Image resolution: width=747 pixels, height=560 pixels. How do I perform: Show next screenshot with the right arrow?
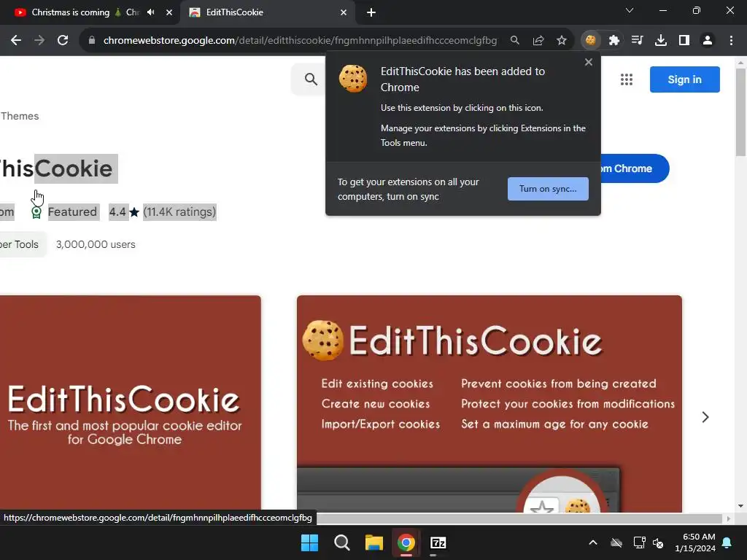(x=705, y=417)
